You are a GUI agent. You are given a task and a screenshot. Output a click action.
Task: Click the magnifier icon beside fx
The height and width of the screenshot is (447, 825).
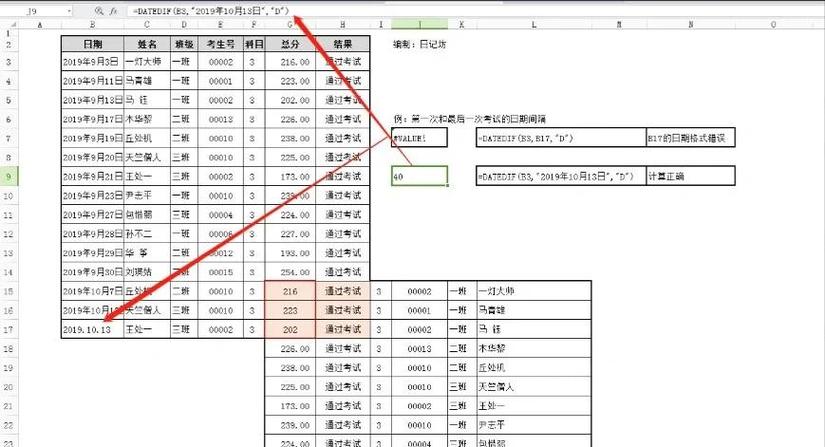coord(98,10)
